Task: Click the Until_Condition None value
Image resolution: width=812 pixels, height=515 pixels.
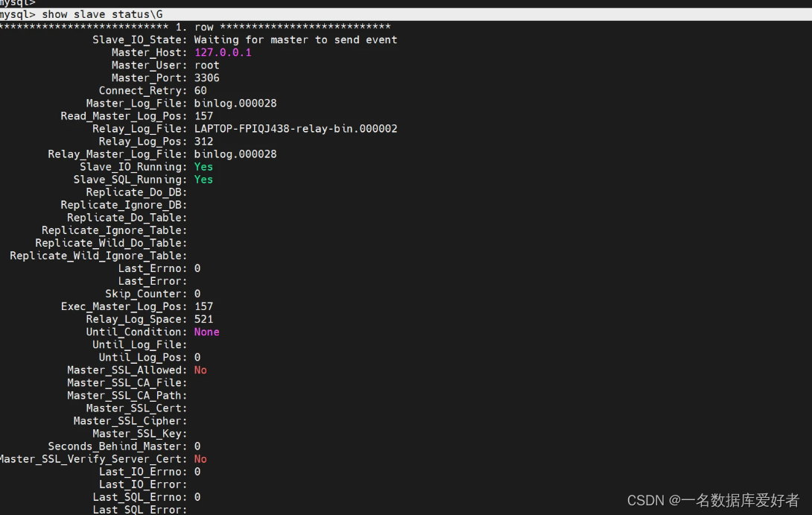Action: click(x=206, y=332)
